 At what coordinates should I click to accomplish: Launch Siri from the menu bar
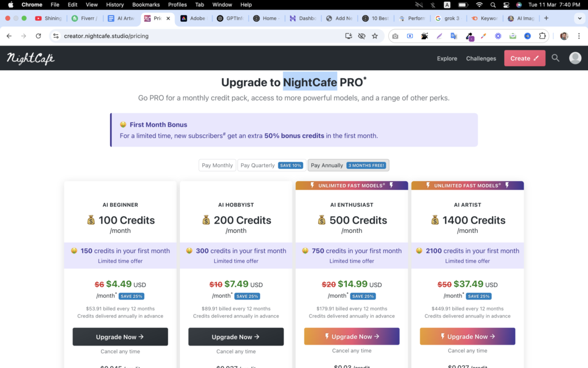point(519,5)
